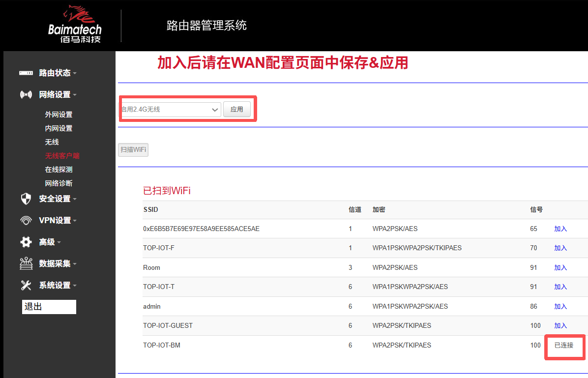Select the 网络设置 network settings icon
The height and width of the screenshot is (378, 588).
click(26, 94)
